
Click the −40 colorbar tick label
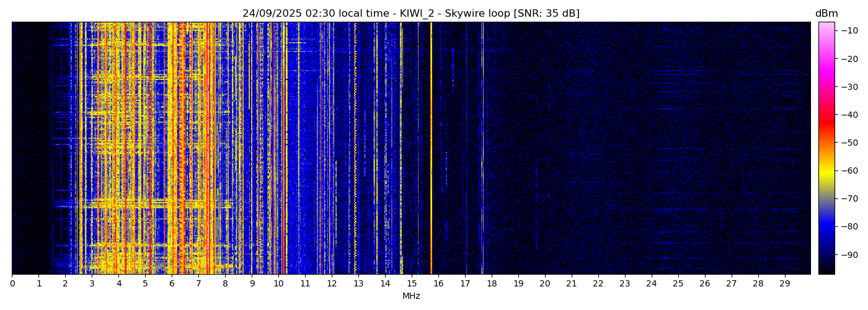pos(846,115)
